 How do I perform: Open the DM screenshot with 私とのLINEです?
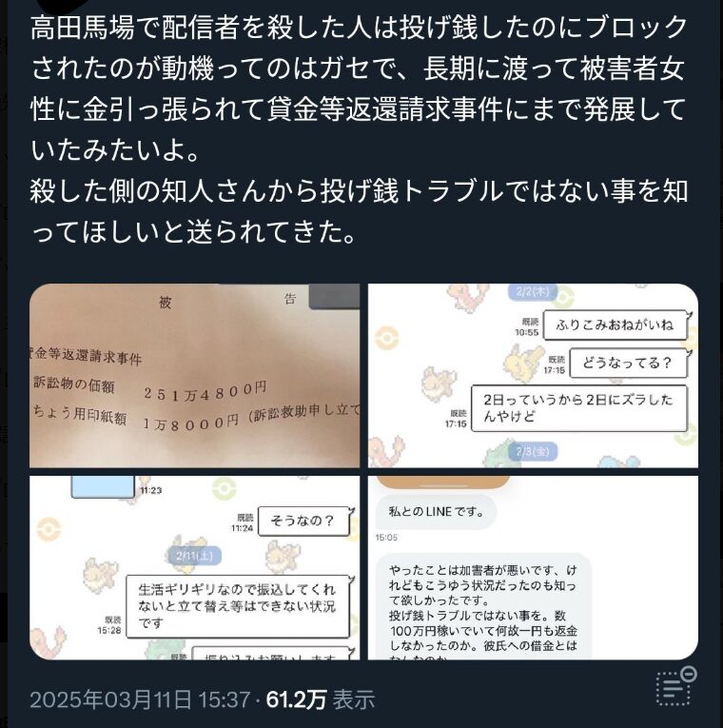coord(533,567)
